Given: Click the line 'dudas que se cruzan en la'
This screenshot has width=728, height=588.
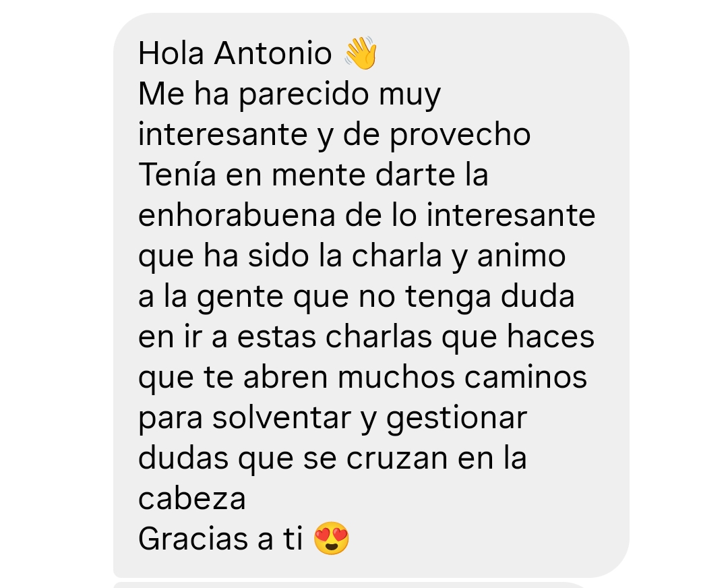Looking at the screenshot, I should (x=332, y=459).
